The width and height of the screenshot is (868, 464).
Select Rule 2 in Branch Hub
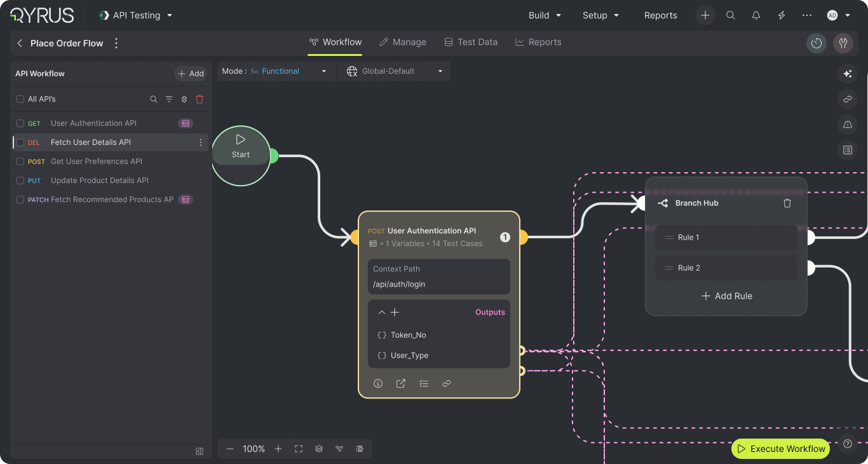(x=726, y=268)
